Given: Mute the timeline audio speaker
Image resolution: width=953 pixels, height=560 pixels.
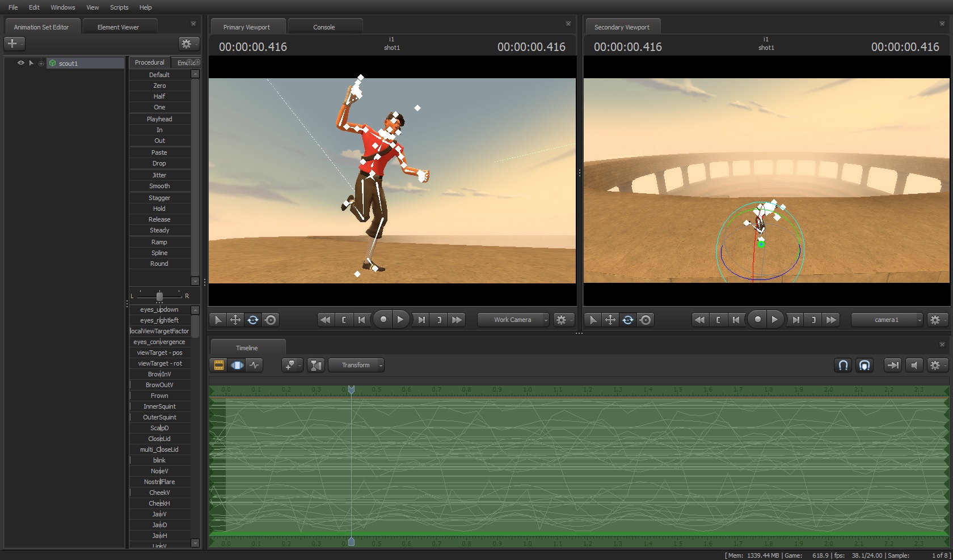Looking at the screenshot, I should click(914, 366).
